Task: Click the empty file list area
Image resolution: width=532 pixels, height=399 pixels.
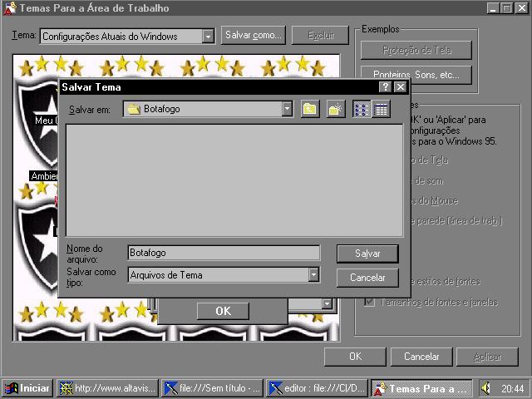Action: 234,180
